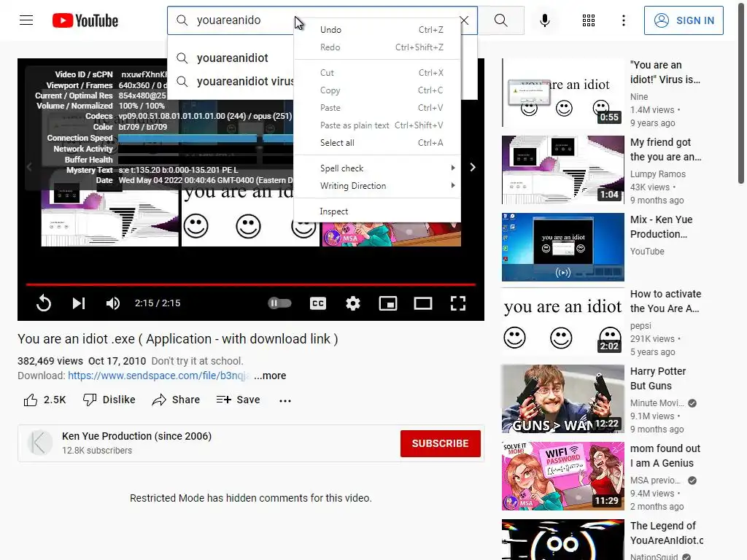Run search with the magnifier button
Screen dimensions: 747x560
[x=500, y=20]
